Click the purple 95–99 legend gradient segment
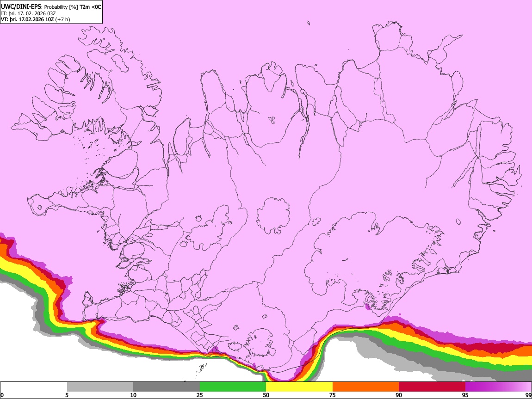The width and height of the screenshot is (532, 399). point(498,387)
